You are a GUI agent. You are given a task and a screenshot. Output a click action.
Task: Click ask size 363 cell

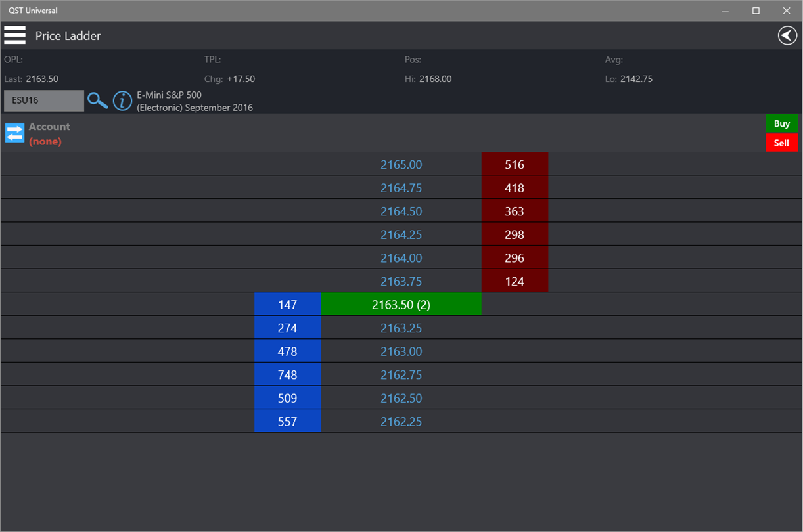click(515, 211)
